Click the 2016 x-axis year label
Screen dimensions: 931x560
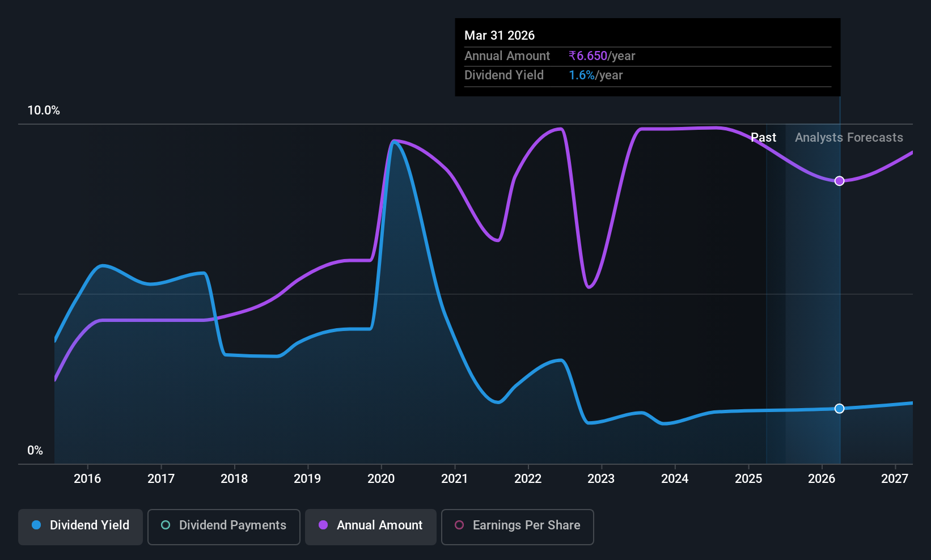click(87, 479)
